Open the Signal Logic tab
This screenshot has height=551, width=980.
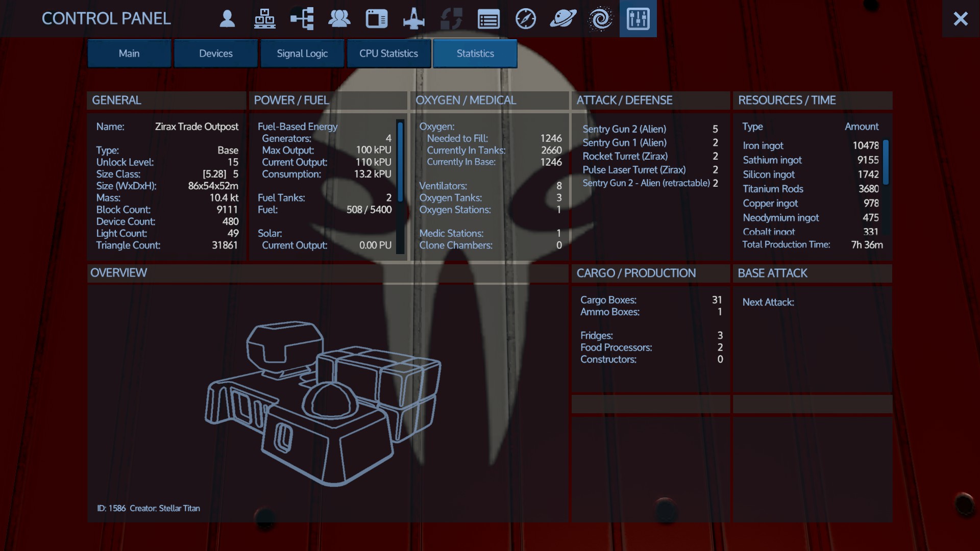coord(302,54)
